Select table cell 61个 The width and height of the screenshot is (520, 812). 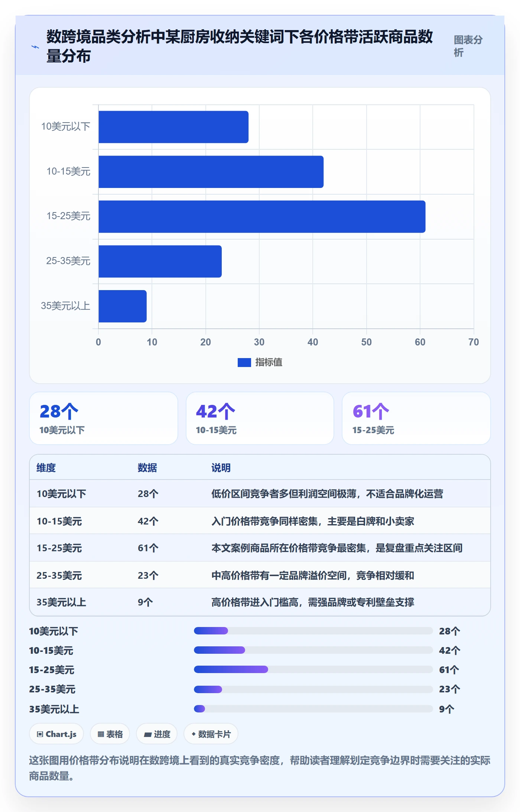148,548
